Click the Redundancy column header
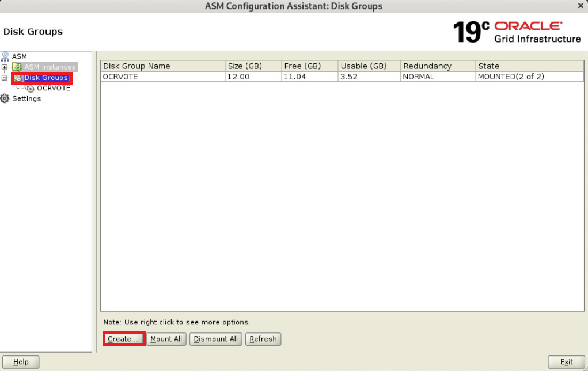This screenshot has height=371, width=588. (438, 66)
